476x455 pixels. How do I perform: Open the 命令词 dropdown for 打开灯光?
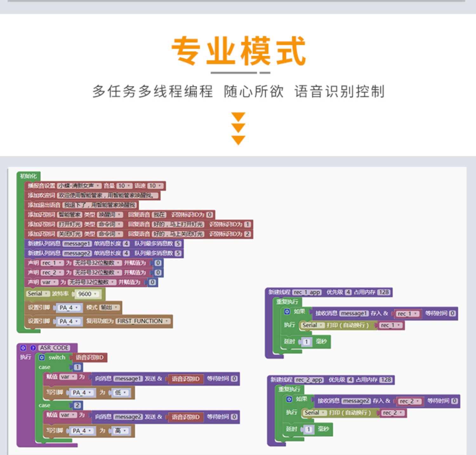(x=119, y=224)
